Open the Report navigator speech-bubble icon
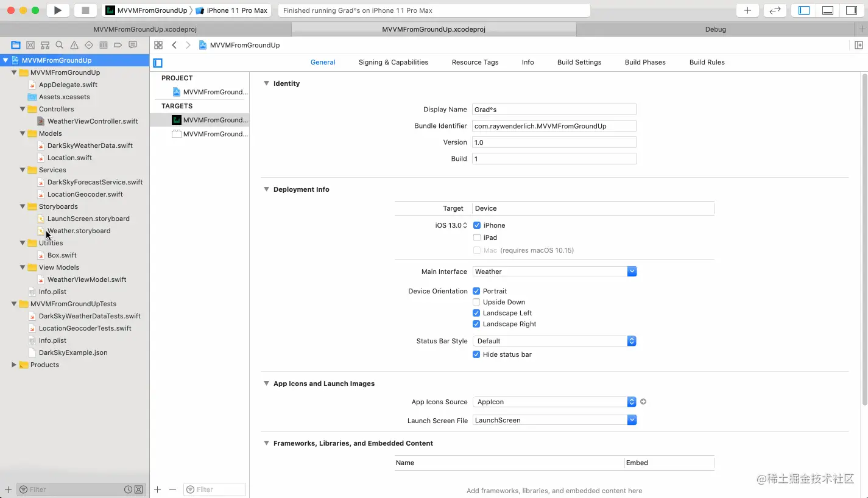868x498 pixels. (133, 45)
